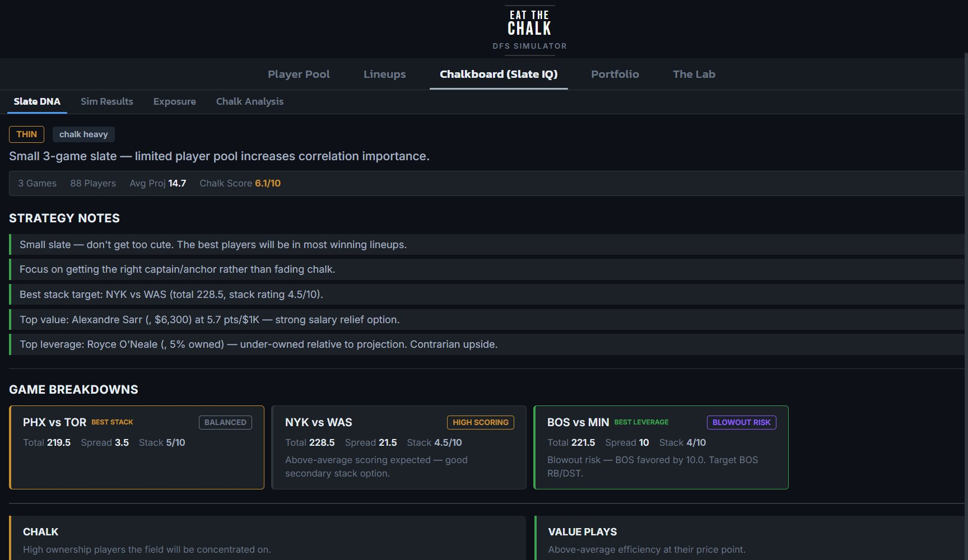
Task: Go to the Portfolio section
Action: pos(615,74)
